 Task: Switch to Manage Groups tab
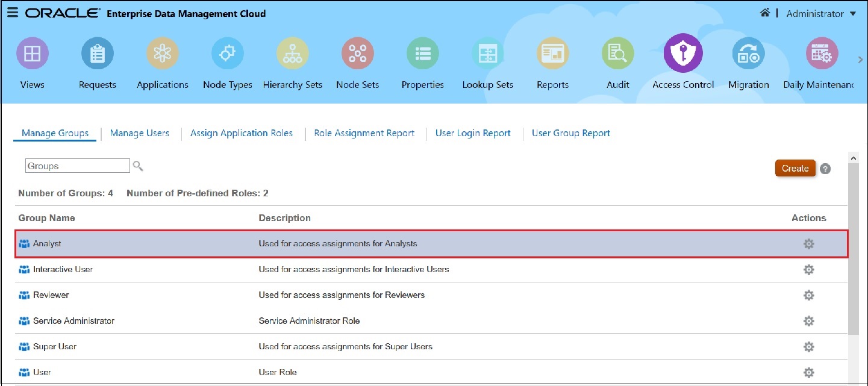click(x=55, y=133)
